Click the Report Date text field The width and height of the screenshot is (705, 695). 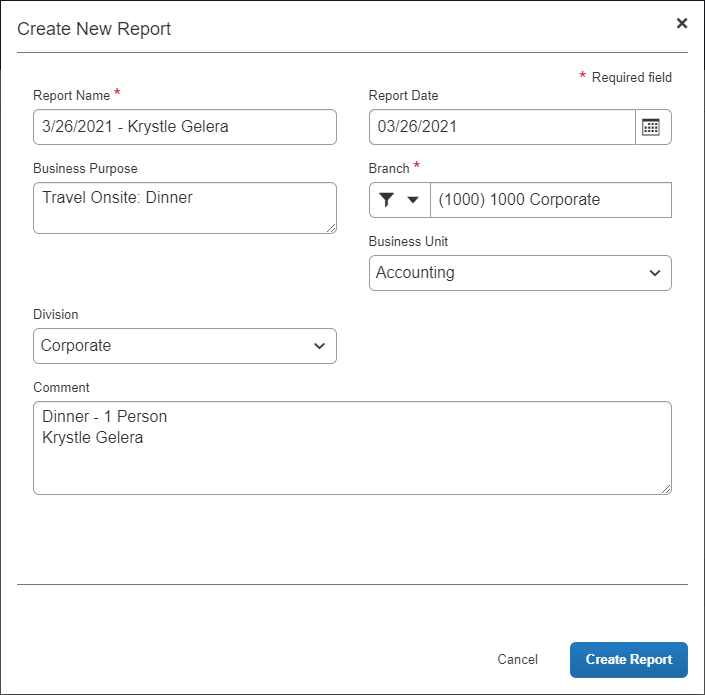[502, 127]
